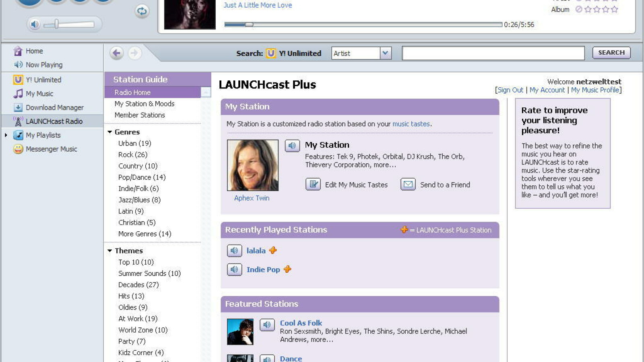The height and width of the screenshot is (362, 644).
Task: Play the lalala station speaker icon
Action: click(234, 251)
